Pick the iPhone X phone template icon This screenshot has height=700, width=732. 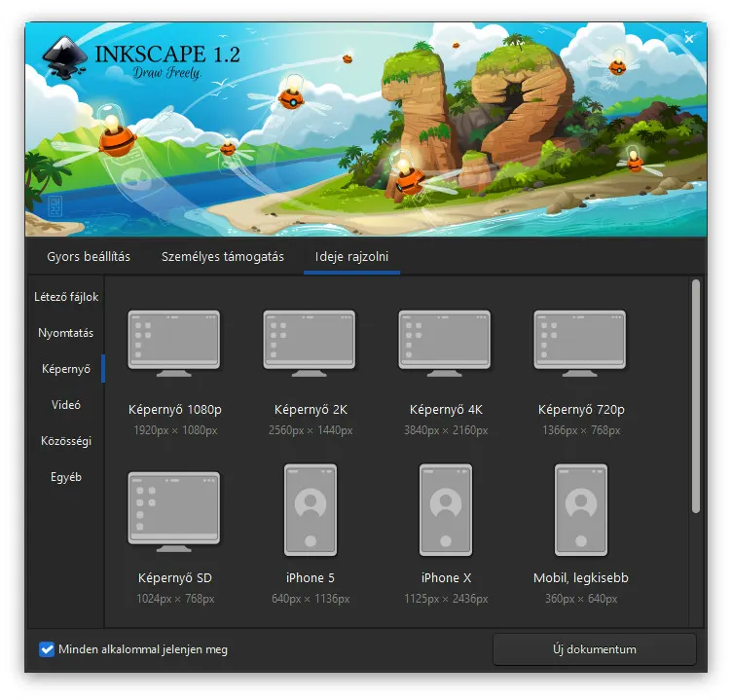445,510
